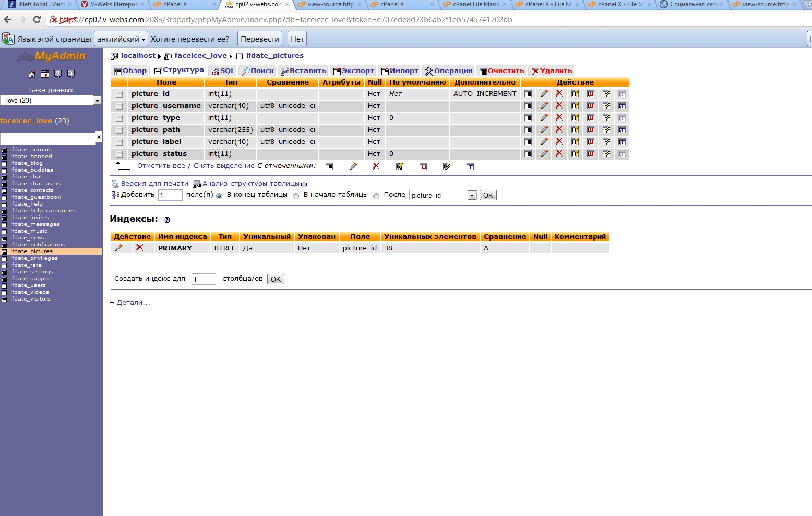This screenshot has width=812, height=516.
Task: Click the sidebar table filter input
Action: point(47,138)
